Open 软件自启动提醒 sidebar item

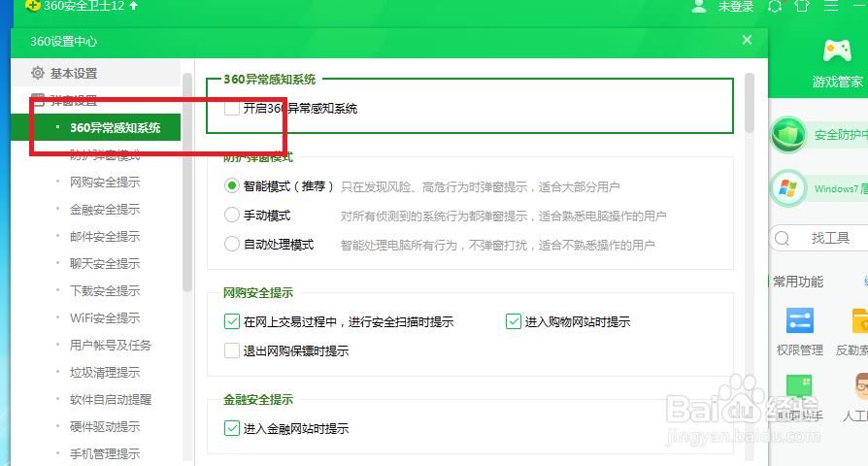(x=110, y=399)
